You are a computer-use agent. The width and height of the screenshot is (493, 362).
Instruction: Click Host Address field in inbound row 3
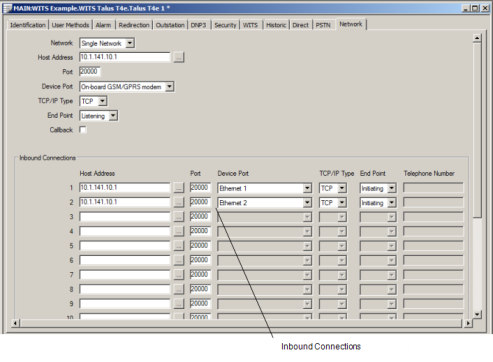point(125,217)
